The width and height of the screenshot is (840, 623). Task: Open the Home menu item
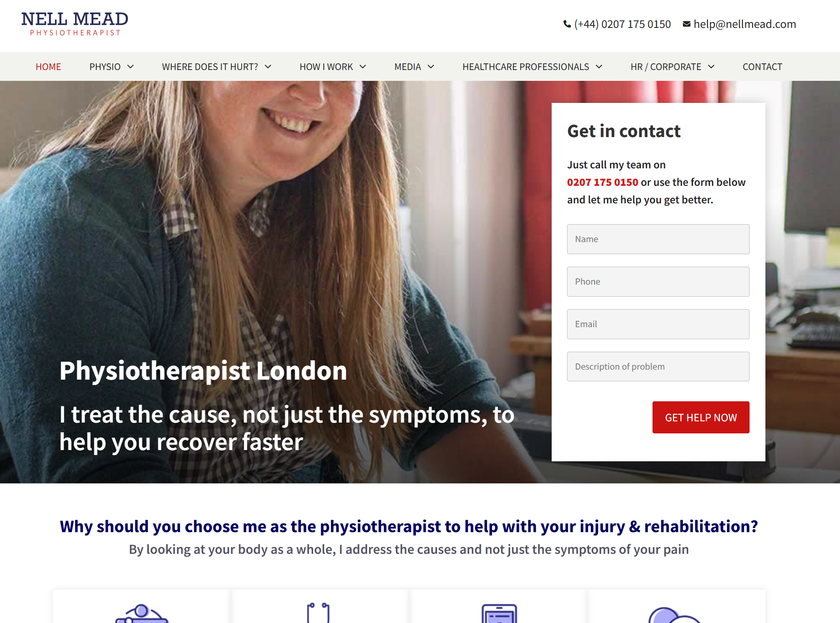[48, 67]
